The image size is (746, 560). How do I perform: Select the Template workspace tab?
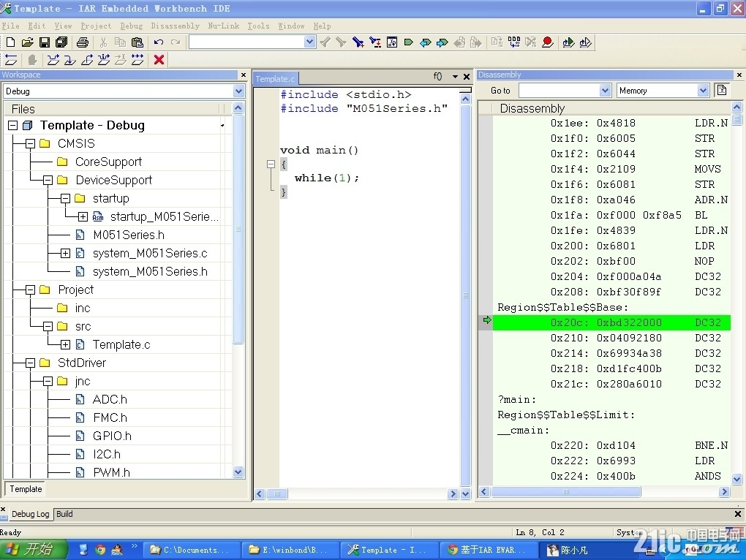pos(26,488)
